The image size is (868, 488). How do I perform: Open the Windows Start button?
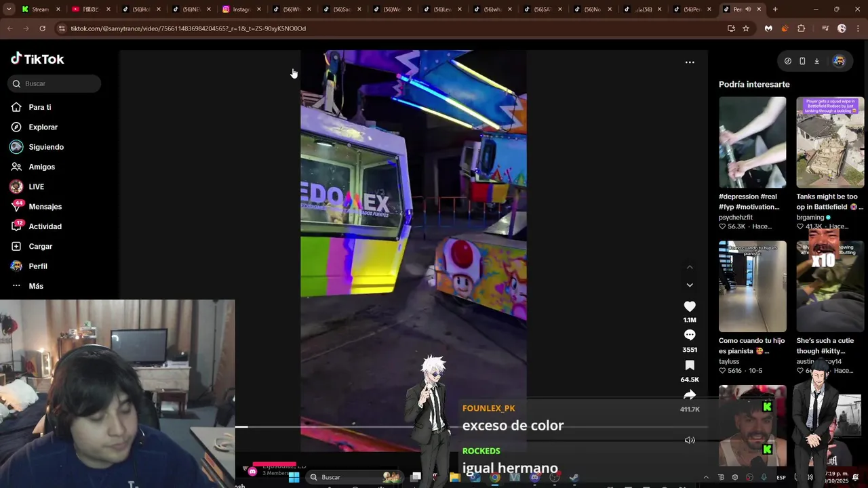pyautogui.click(x=294, y=477)
